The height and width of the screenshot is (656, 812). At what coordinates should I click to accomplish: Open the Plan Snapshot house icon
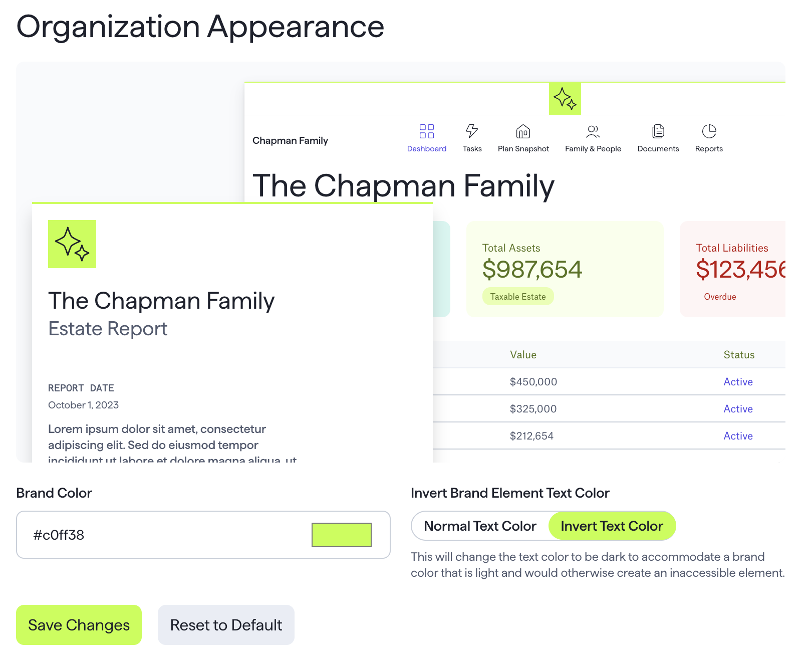tap(523, 131)
